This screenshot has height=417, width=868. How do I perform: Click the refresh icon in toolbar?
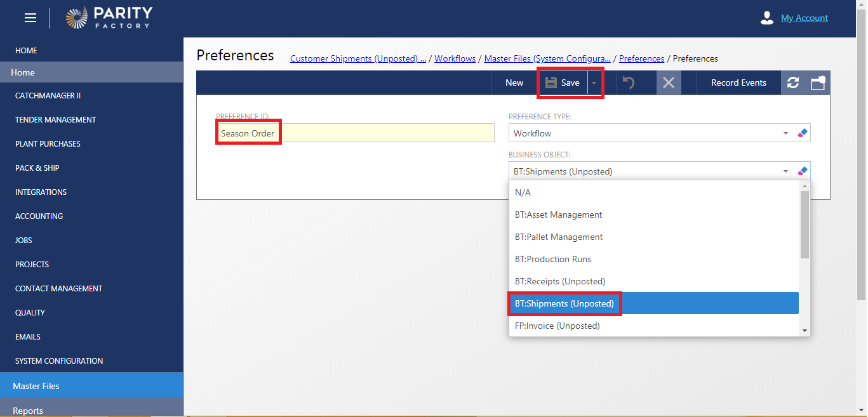pos(793,83)
